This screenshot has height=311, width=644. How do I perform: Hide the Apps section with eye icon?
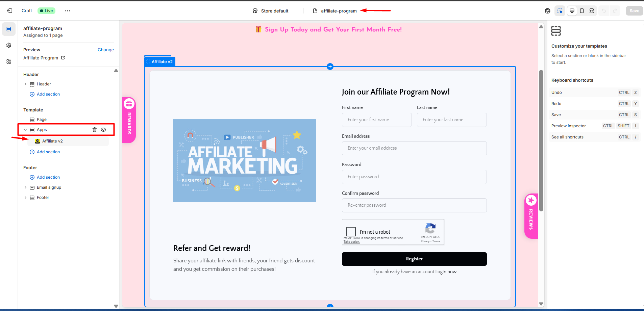103,130
